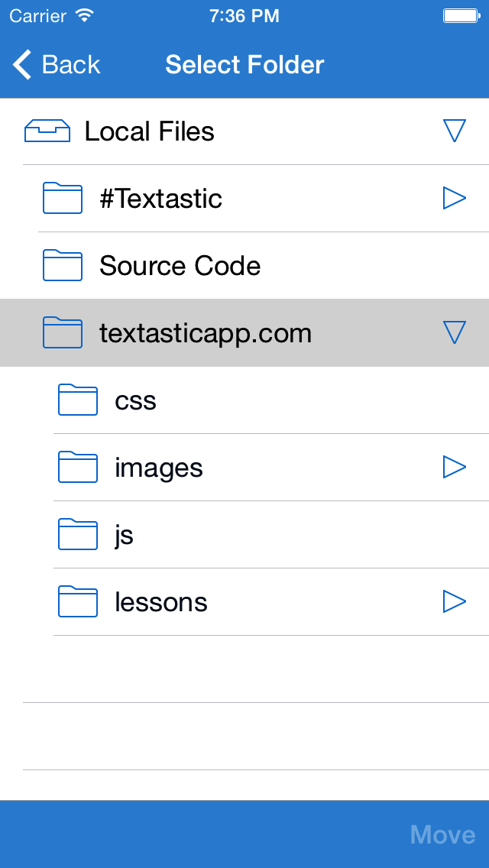Choose the lessons folder label
This screenshot has width=489, height=868.
pyautogui.click(x=161, y=603)
